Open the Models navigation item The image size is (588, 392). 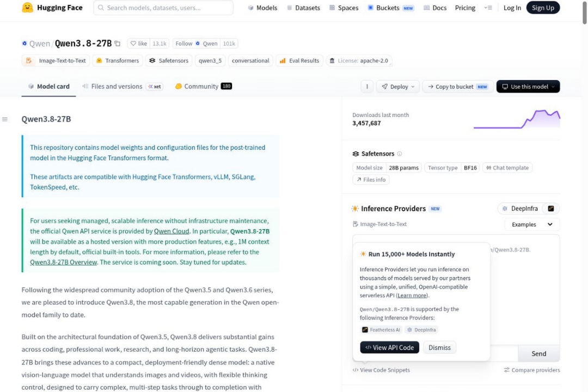click(262, 8)
